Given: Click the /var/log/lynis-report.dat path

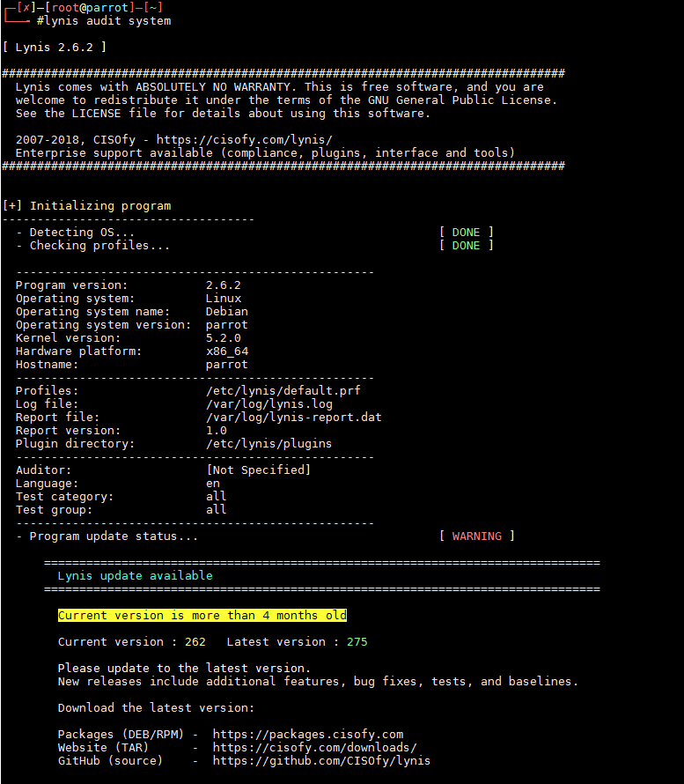Looking at the screenshot, I should (x=294, y=417).
